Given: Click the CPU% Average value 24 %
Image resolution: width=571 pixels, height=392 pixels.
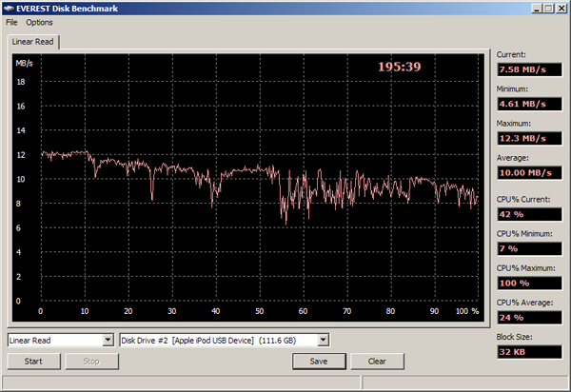Looking at the screenshot, I should tap(529, 318).
